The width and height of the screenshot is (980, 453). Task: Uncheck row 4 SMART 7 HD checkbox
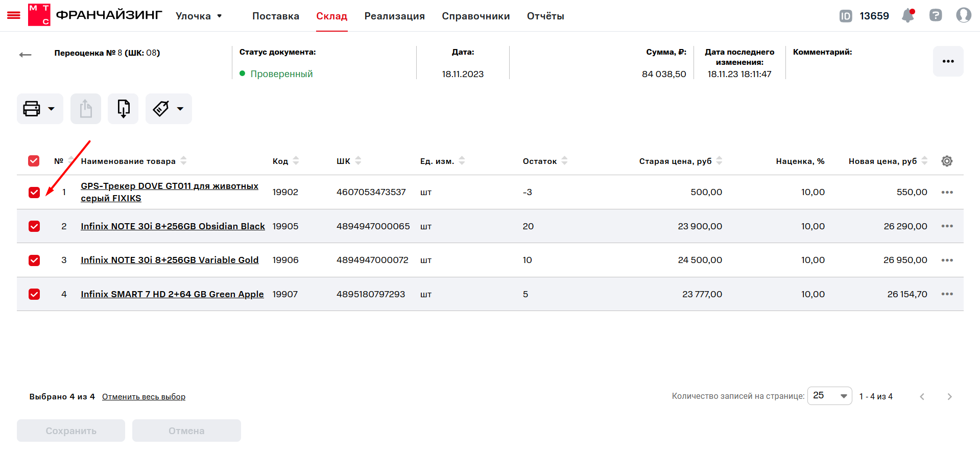click(x=34, y=294)
